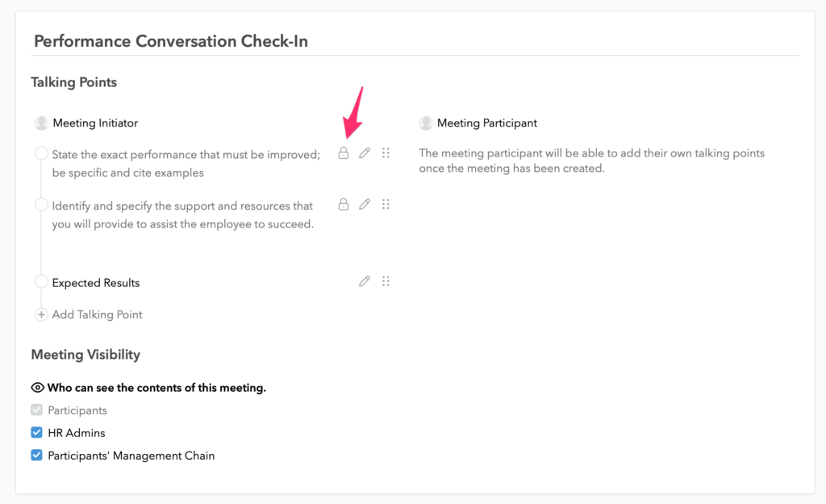Click drag handle of 'Identify and specify' point
The width and height of the screenshot is (826, 504).
pyautogui.click(x=386, y=204)
